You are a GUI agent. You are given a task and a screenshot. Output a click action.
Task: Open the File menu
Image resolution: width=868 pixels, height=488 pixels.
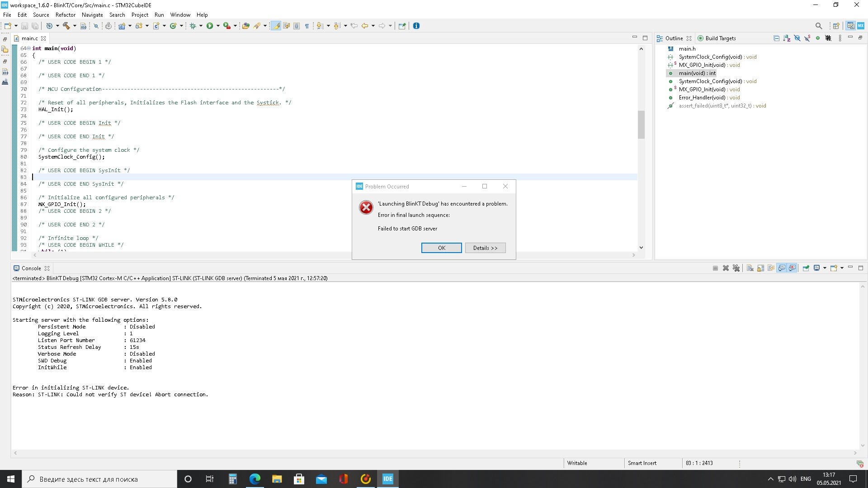[x=7, y=15]
